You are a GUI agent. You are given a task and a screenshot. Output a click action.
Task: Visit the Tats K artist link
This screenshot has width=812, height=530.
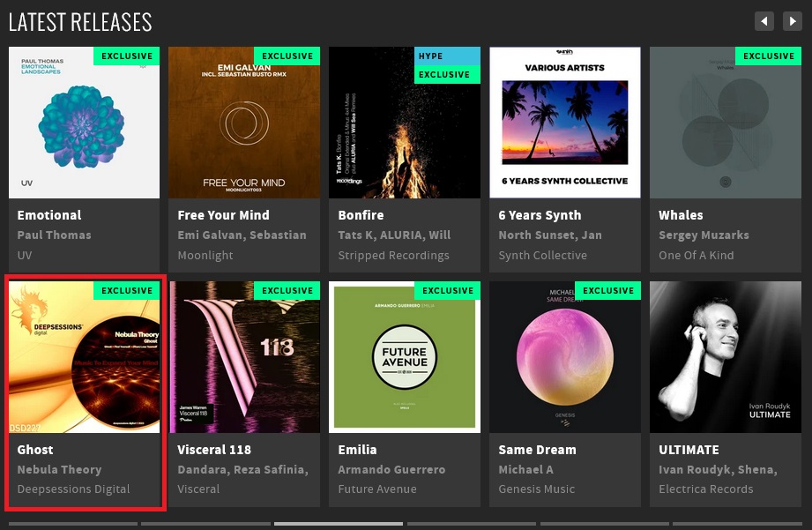point(357,235)
